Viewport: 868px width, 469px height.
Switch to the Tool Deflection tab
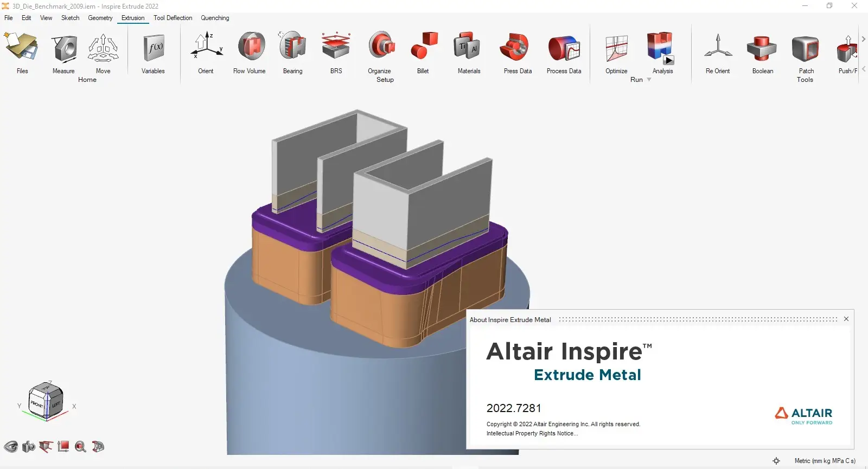point(173,18)
